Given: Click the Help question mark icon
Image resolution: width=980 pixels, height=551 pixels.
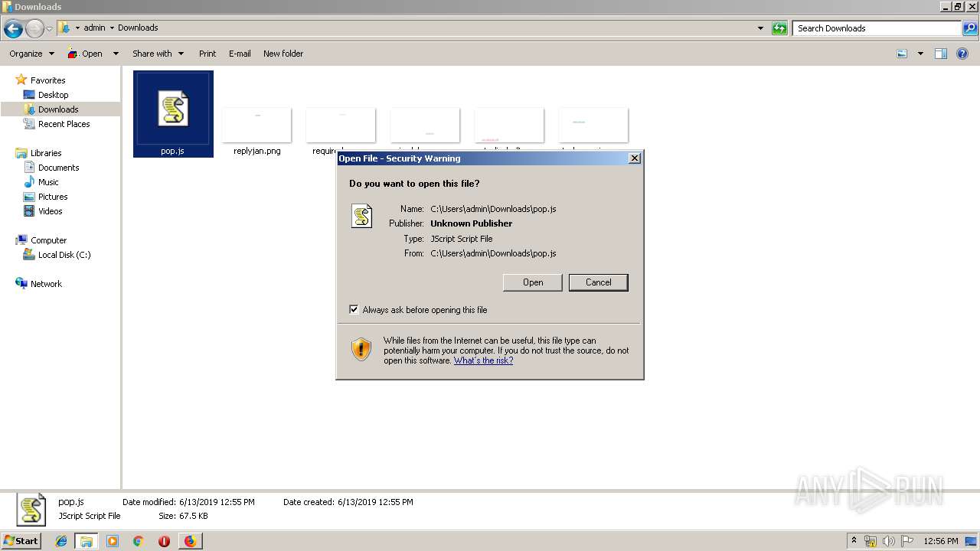Looking at the screenshot, I should [962, 54].
